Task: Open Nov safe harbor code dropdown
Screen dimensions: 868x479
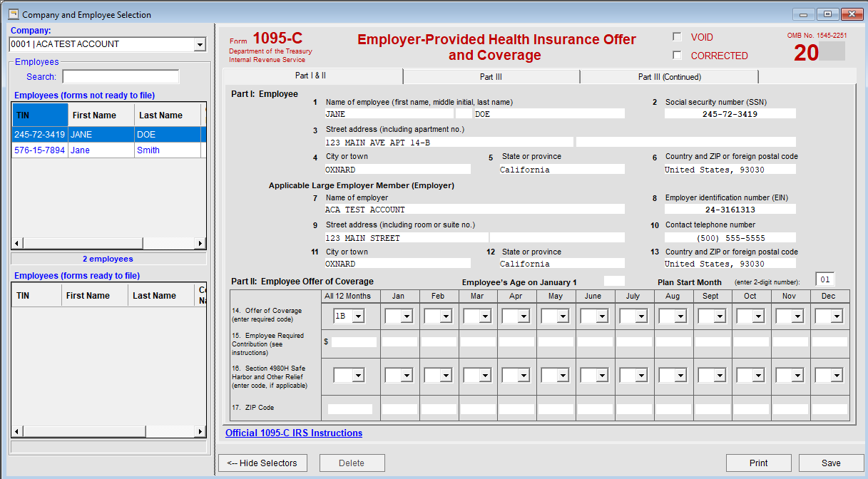Action: 797,375
